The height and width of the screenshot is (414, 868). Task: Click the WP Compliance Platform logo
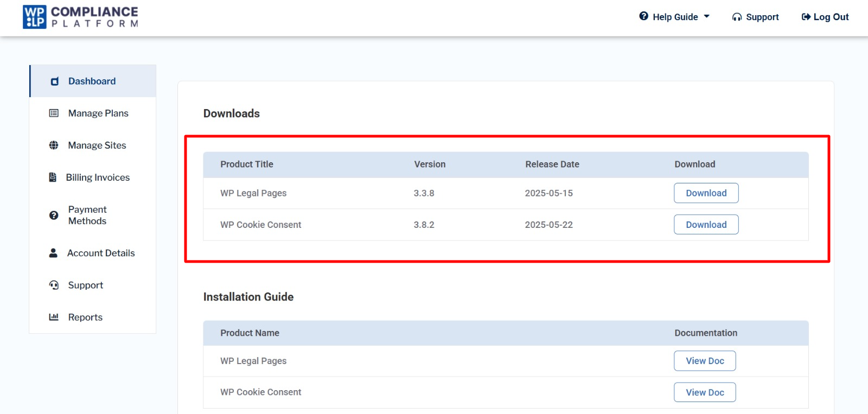coord(80,17)
